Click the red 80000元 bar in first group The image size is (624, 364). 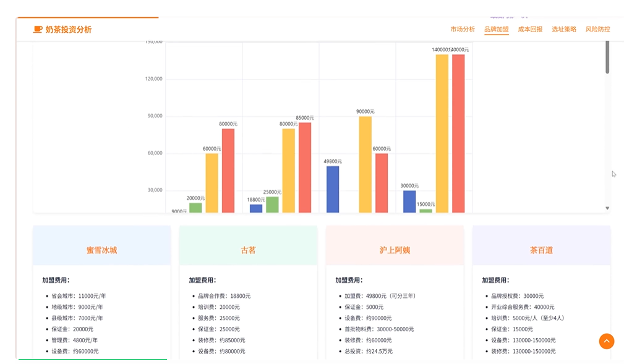(x=228, y=171)
